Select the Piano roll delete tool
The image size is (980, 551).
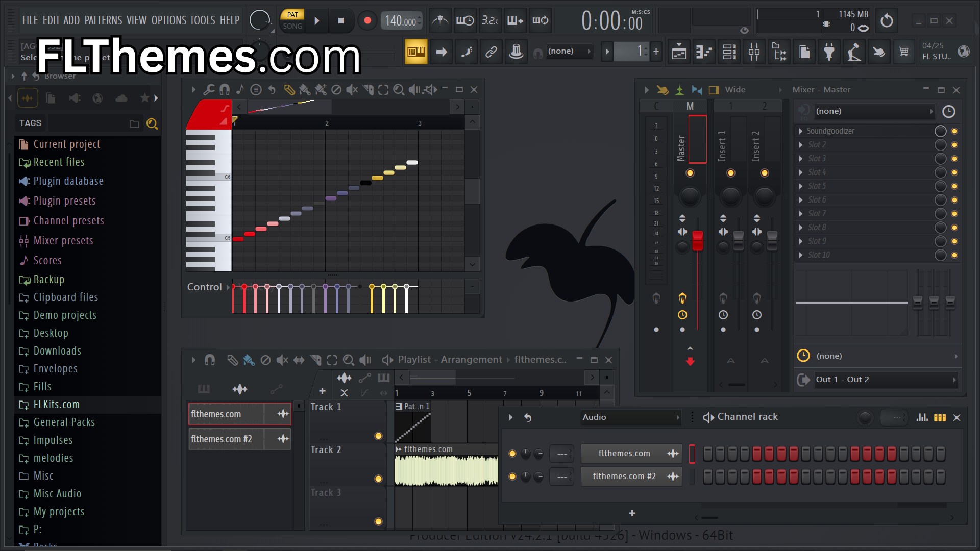point(336,90)
